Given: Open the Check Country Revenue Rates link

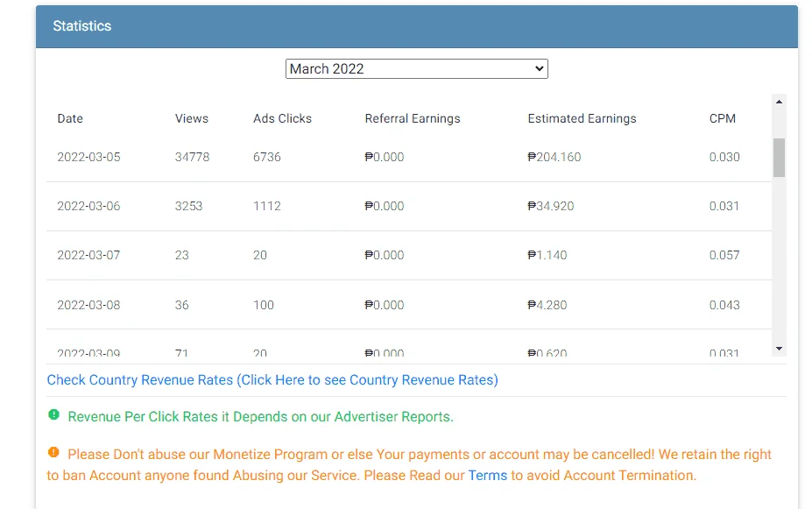Looking at the screenshot, I should pos(272,380).
